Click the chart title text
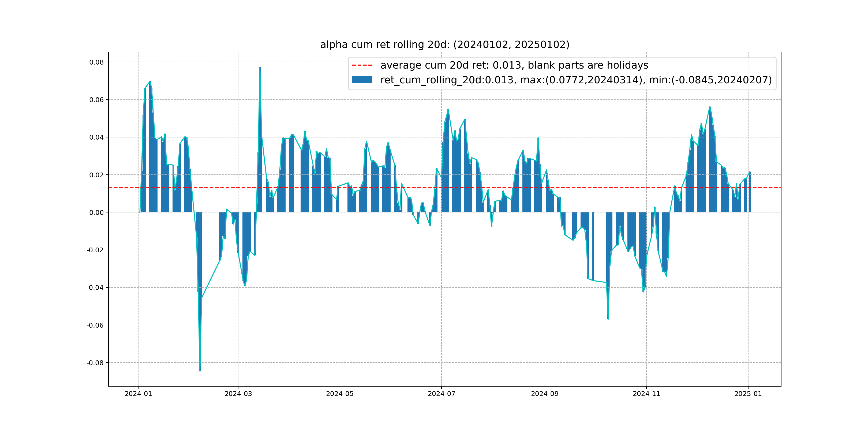 point(444,44)
